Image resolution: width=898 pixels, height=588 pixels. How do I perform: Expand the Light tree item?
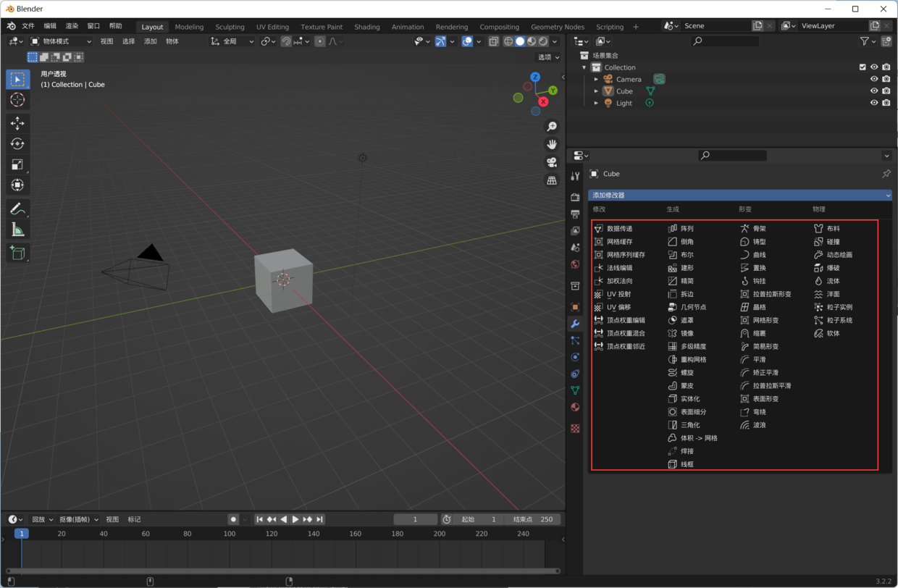pos(596,103)
